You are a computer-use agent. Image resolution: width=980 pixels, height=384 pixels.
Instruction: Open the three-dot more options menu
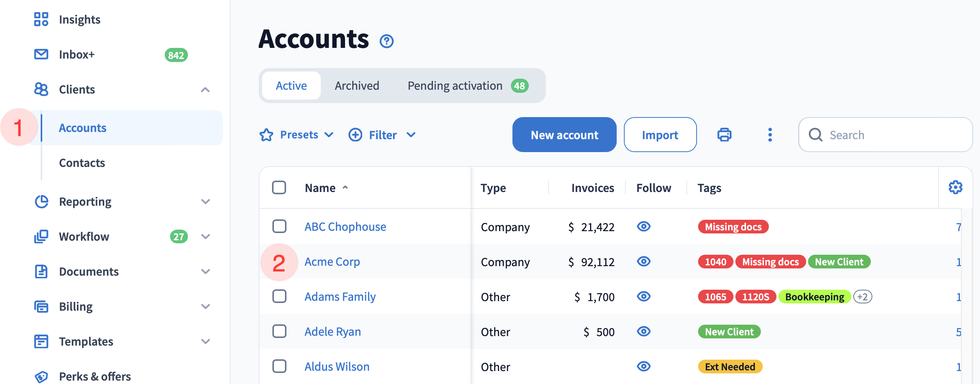click(x=770, y=135)
